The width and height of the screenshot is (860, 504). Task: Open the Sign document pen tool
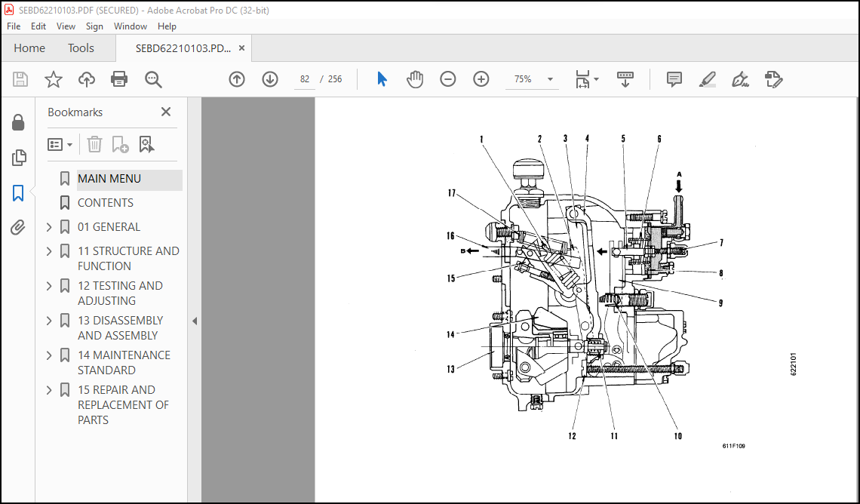coord(741,79)
